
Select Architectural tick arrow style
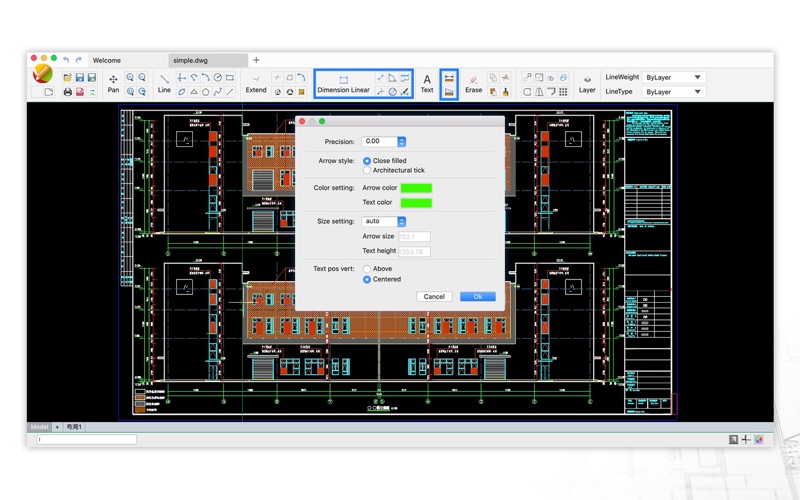[x=367, y=170]
